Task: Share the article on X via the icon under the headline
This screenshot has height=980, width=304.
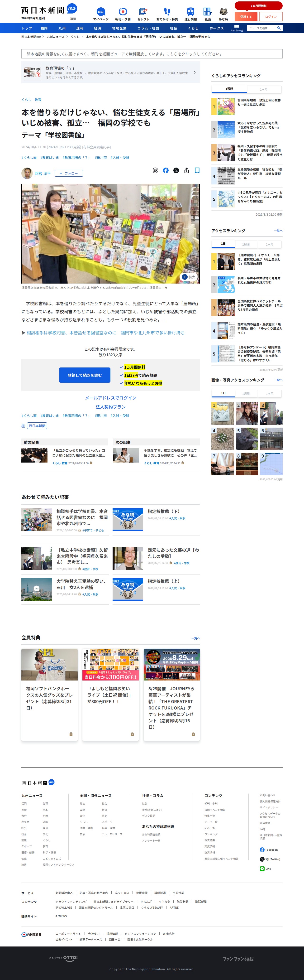Action: 176,170
